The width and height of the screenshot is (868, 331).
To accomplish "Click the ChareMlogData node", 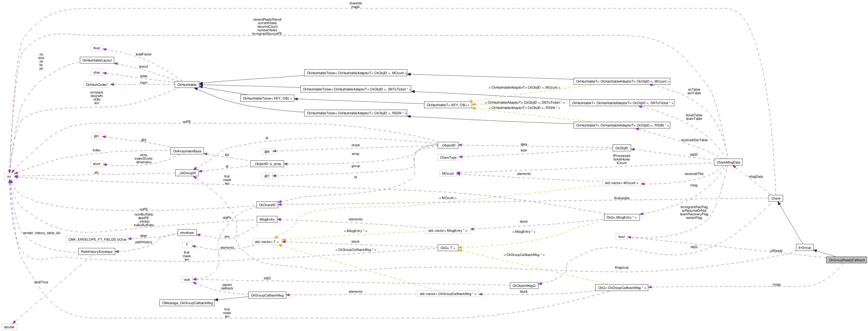I will coord(728,162).
